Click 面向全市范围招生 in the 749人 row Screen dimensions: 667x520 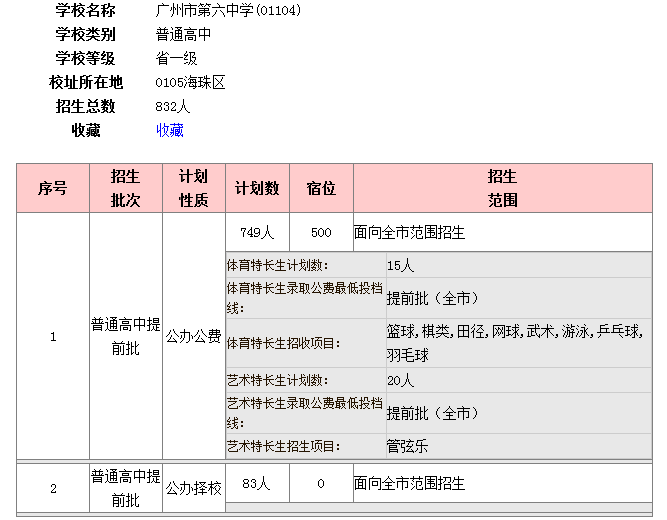409,232
